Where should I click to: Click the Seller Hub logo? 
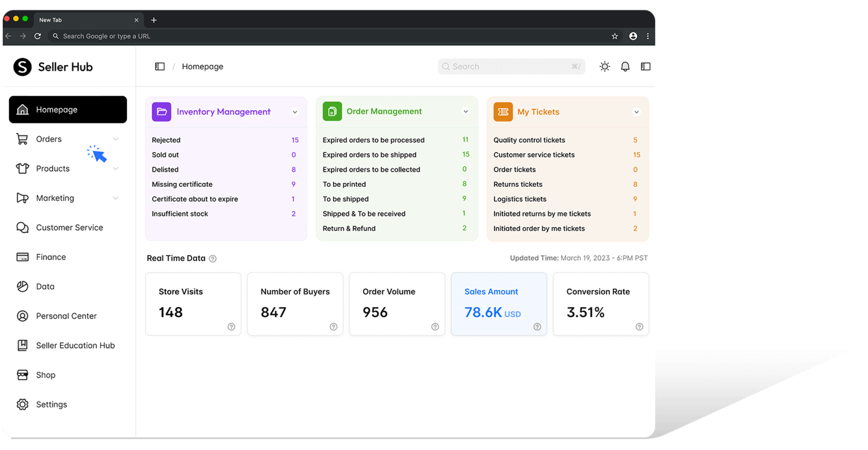[x=23, y=67]
